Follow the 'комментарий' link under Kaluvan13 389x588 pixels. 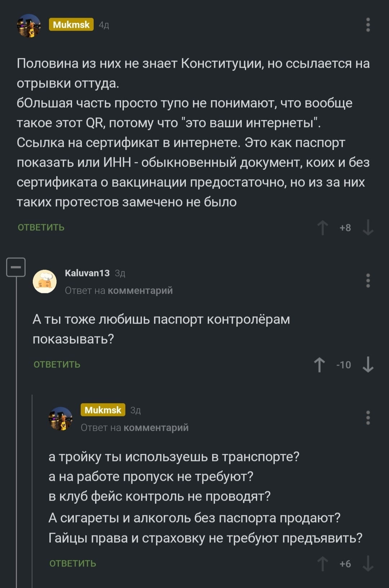[x=140, y=290]
